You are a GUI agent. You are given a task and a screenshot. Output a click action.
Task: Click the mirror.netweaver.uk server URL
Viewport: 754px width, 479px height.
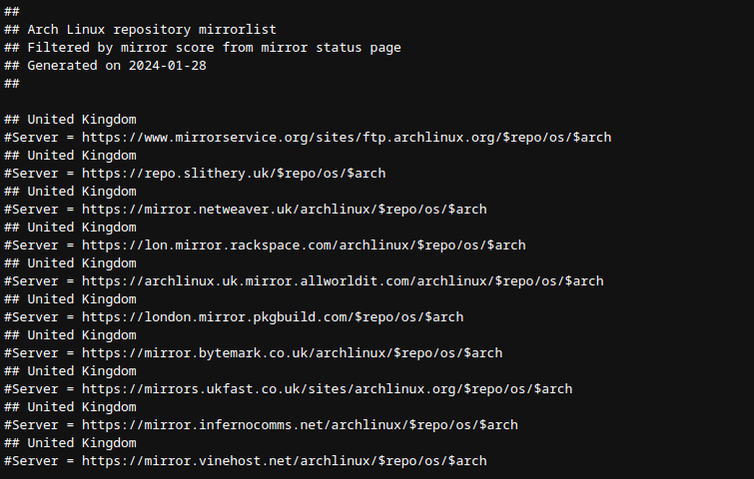tap(284, 209)
